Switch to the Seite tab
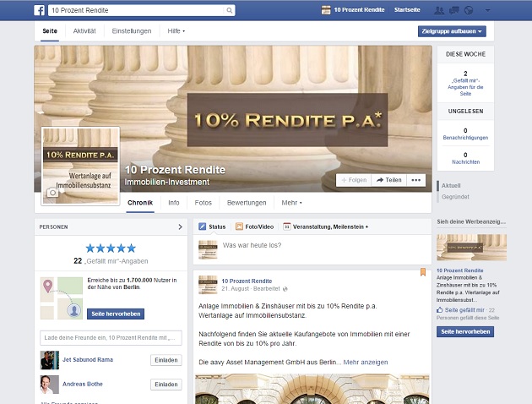 point(50,31)
